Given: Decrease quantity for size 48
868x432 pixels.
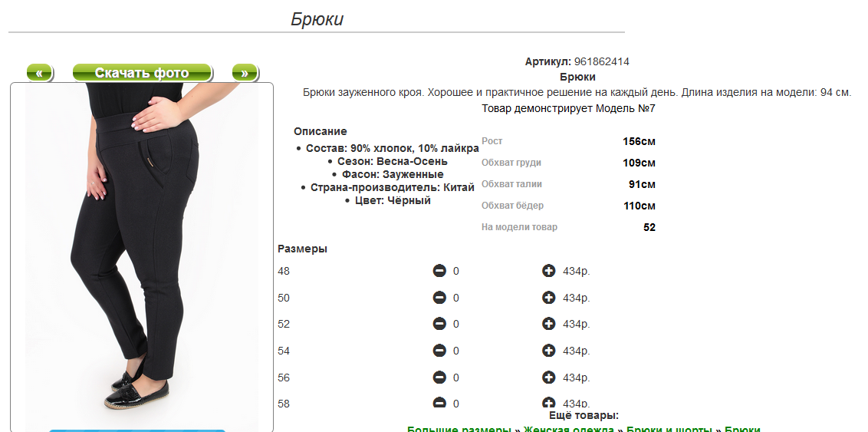Looking at the screenshot, I should tap(439, 271).
